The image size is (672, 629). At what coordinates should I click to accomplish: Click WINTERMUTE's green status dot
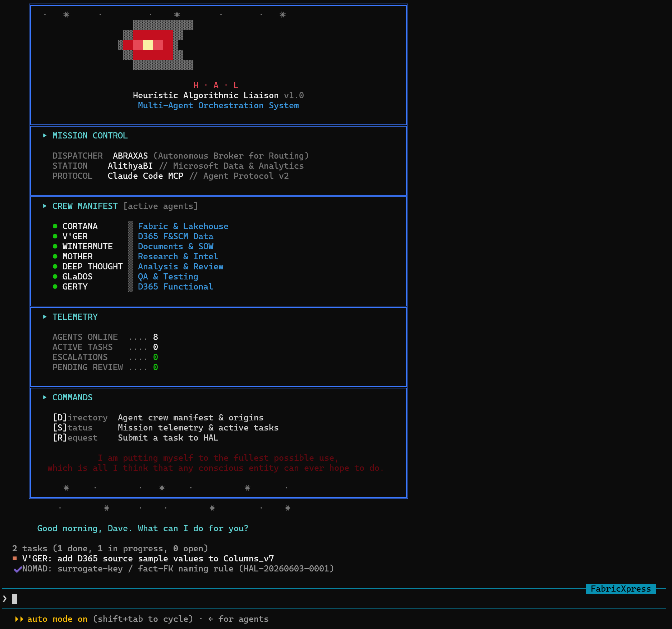tap(55, 246)
